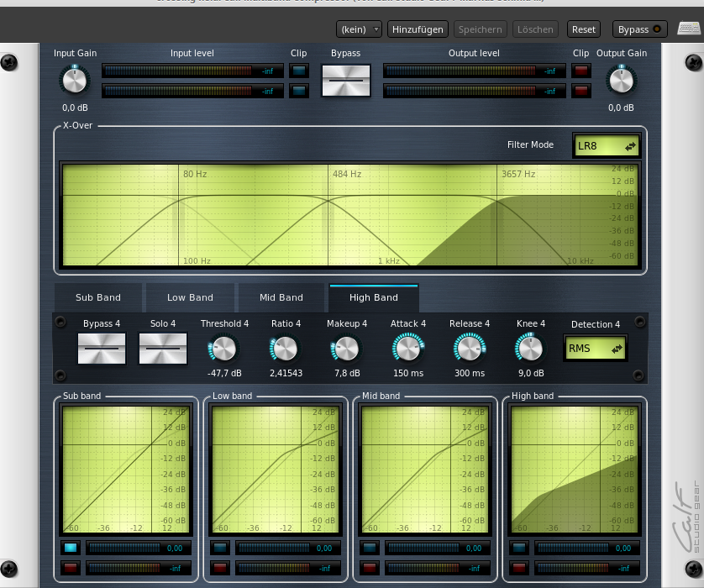Click the Löschen button
Screen dimensions: 704x588
coord(535,29)
